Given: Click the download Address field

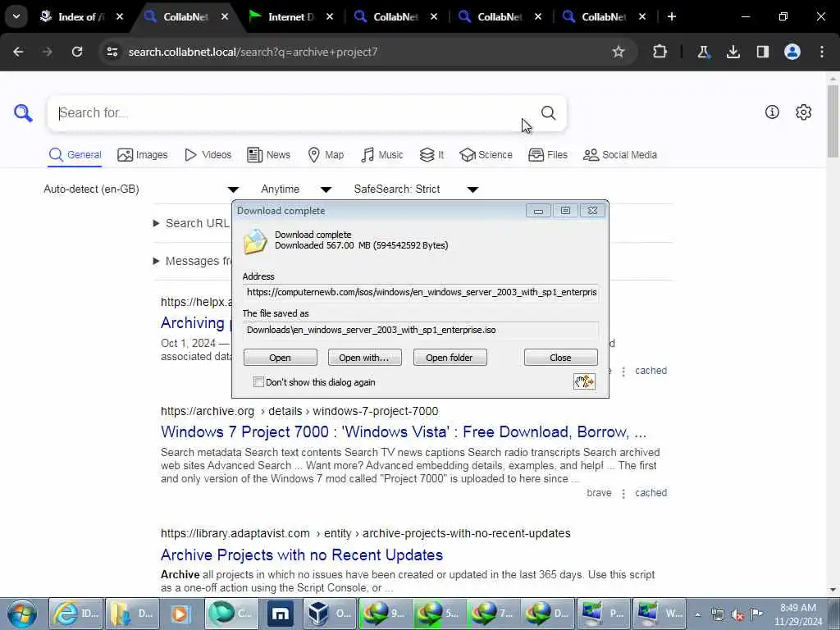Looking at the screenshot, I should coord(421,293).
